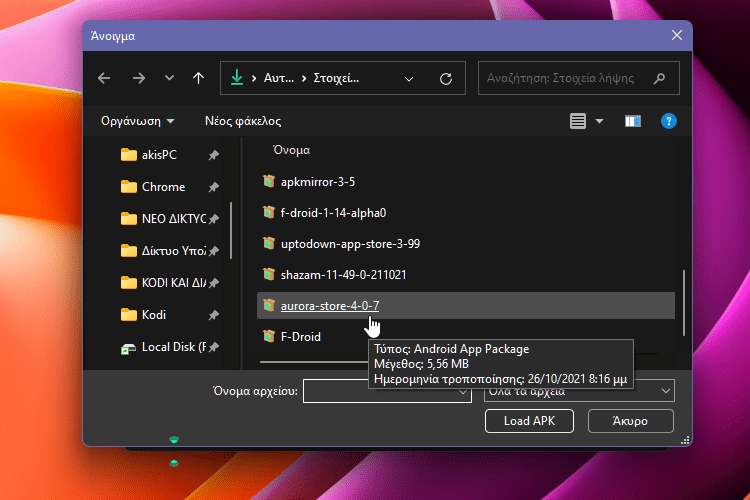Viewport: 750px width, 500px height.
Task: Click the apkmirror-3-5 package icon
Action: (269, 181)
